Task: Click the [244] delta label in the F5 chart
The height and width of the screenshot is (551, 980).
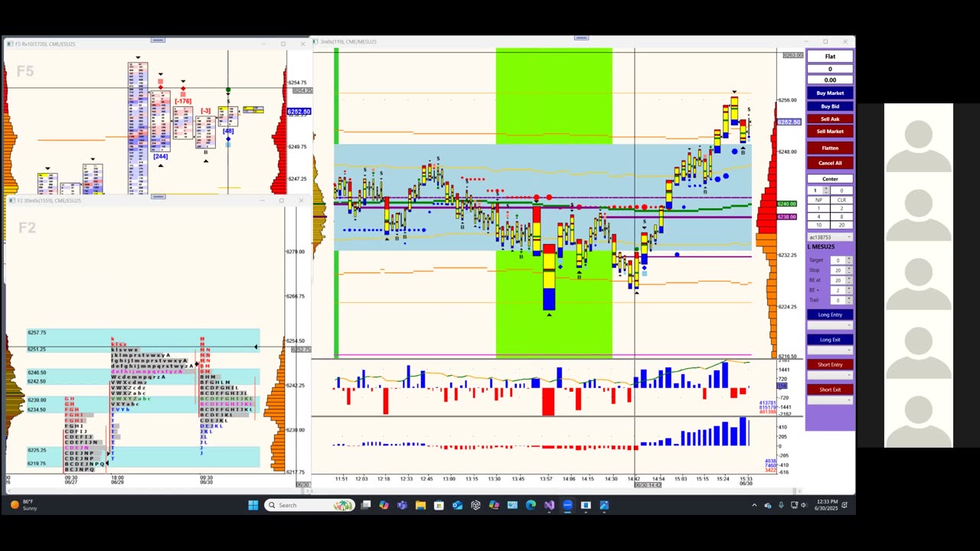Action: pyautogui.click(x=160, y=156)
